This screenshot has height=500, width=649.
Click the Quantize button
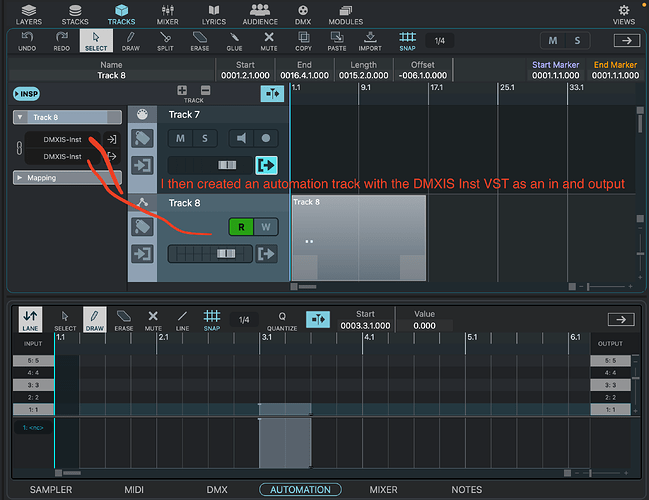click(282, 320)
